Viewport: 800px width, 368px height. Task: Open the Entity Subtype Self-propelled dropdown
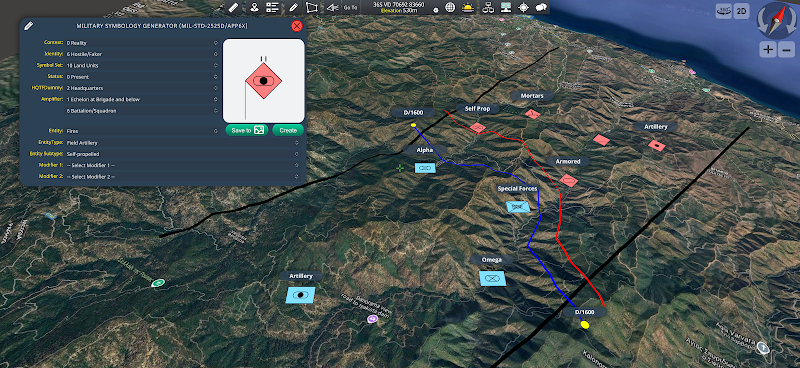click(182, 154)
